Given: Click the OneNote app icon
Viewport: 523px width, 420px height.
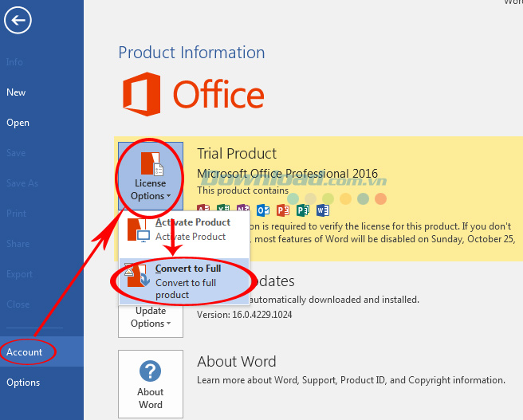Looking at the screenshot, I should point(243,208).
